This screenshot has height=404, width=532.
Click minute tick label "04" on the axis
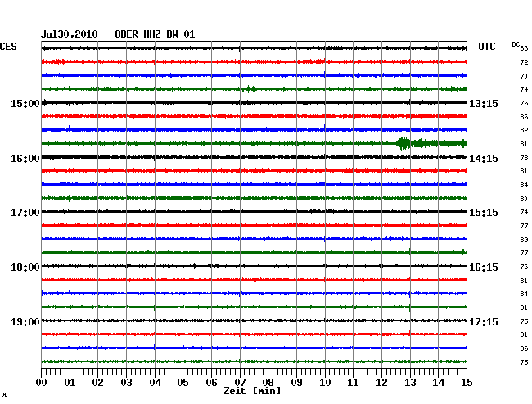(155, 383)
